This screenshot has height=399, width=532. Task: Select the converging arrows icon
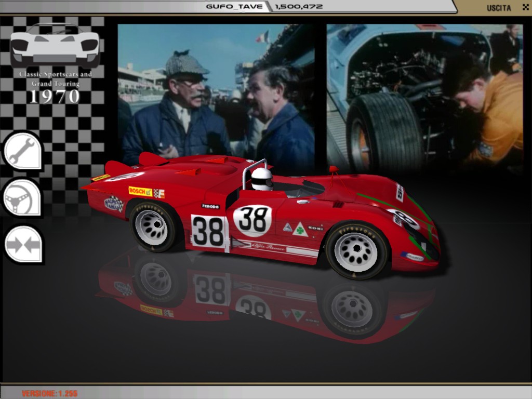coord(24,245)
